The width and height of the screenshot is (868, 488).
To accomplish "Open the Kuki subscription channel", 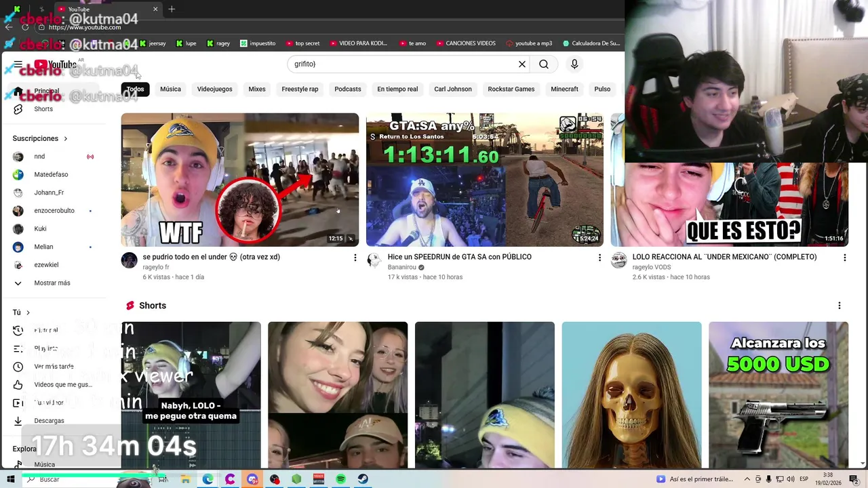I will pos(54,228).
